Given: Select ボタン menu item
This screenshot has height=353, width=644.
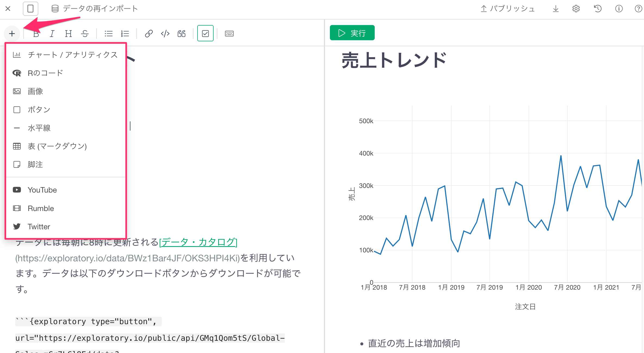Looking at the screenshot, I should coord(65,110).
